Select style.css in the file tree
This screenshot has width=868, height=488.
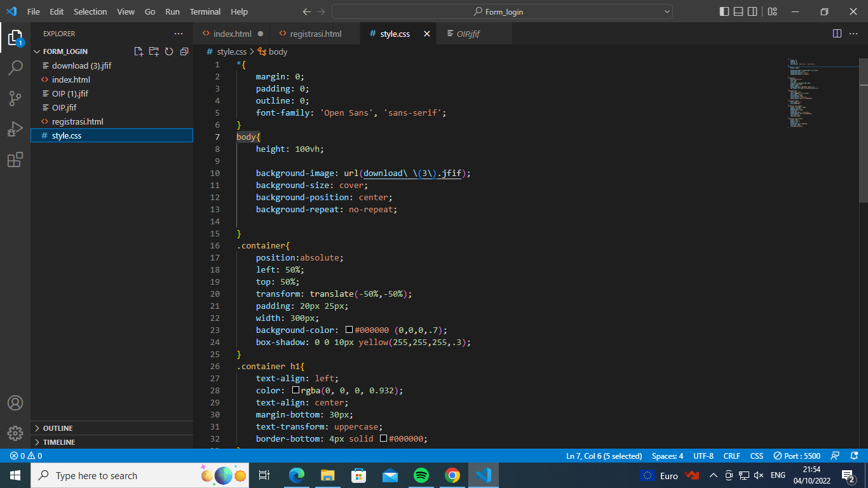[112, 135]
